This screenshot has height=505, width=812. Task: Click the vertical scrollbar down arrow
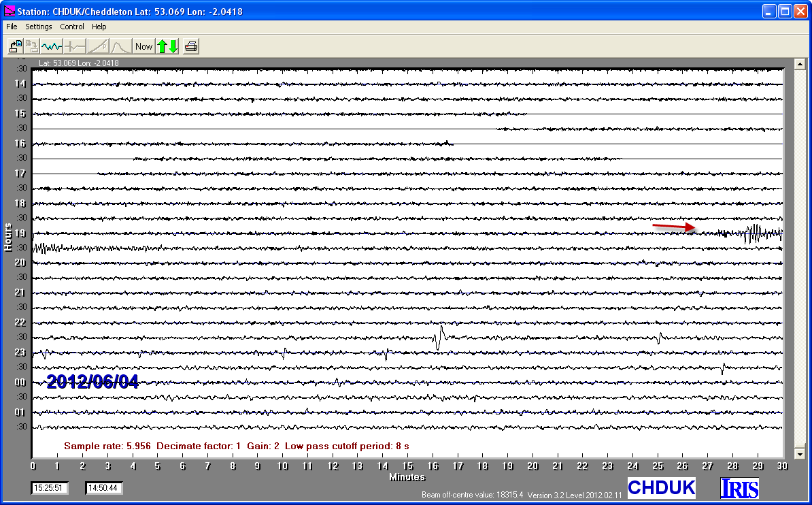pos(800,454)
